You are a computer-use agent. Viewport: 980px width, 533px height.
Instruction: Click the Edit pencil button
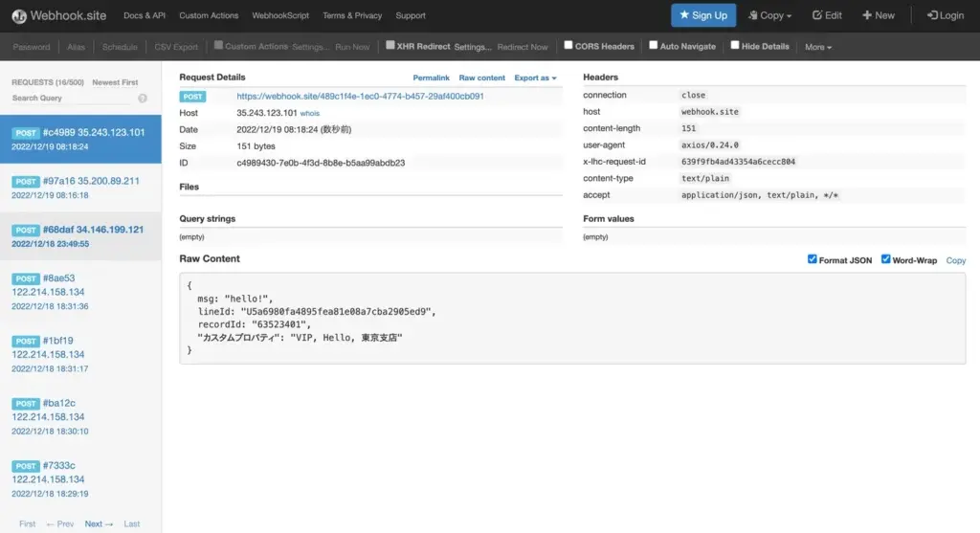pos(827,15)
